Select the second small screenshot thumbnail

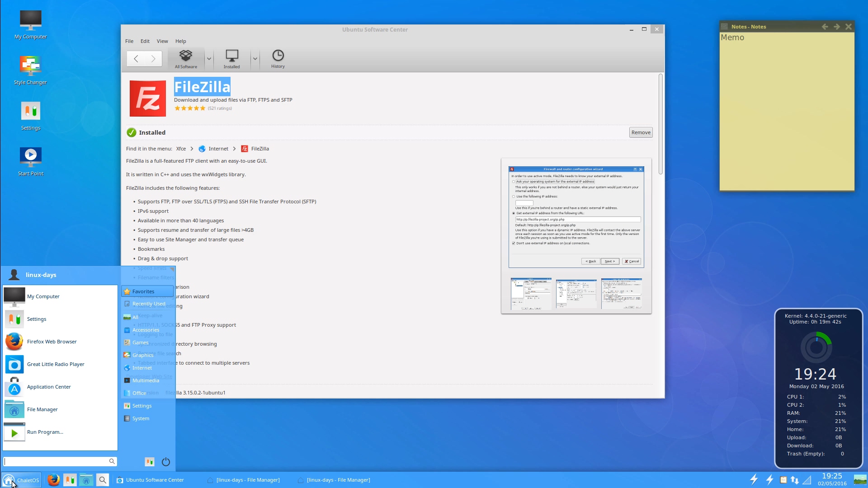(x=576, y=294)
